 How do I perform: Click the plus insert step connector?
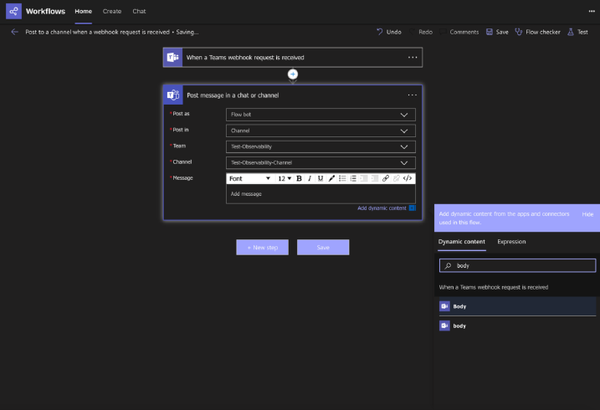tap(293, 74)
